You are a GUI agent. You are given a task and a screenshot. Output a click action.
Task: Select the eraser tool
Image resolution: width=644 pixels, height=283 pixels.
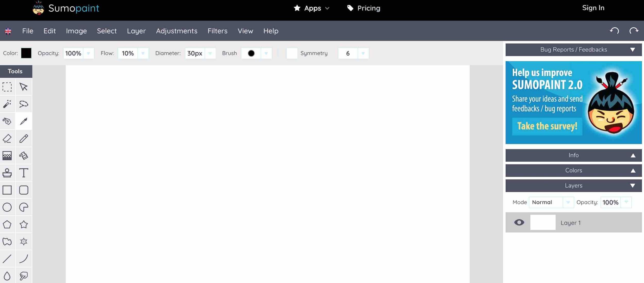(x=7, y=138)
